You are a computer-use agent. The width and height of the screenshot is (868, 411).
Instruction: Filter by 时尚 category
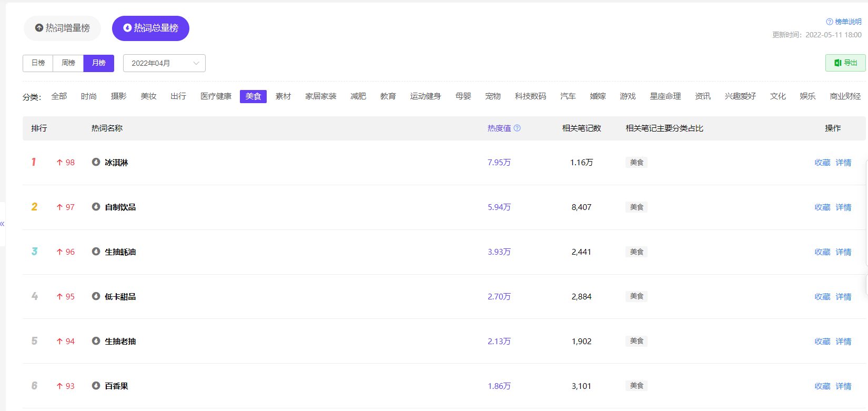tap(89, 96)
